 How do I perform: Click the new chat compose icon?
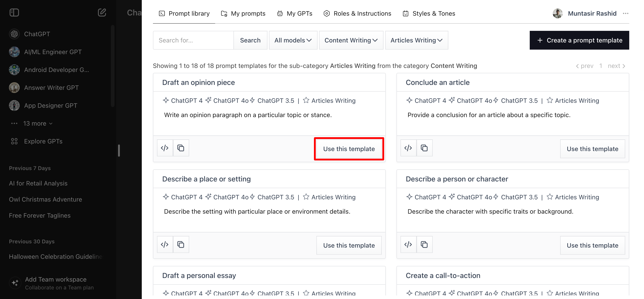(102, 13)
